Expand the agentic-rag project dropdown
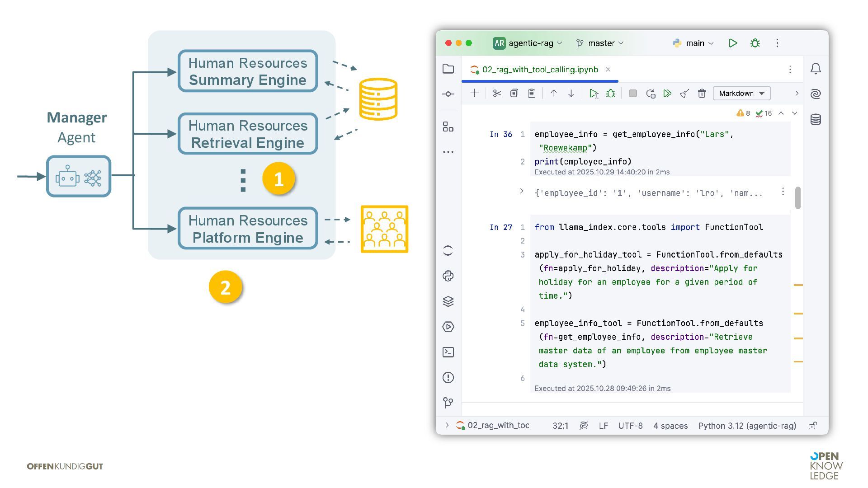The image size is (868, 488). [x=528, y=43]
